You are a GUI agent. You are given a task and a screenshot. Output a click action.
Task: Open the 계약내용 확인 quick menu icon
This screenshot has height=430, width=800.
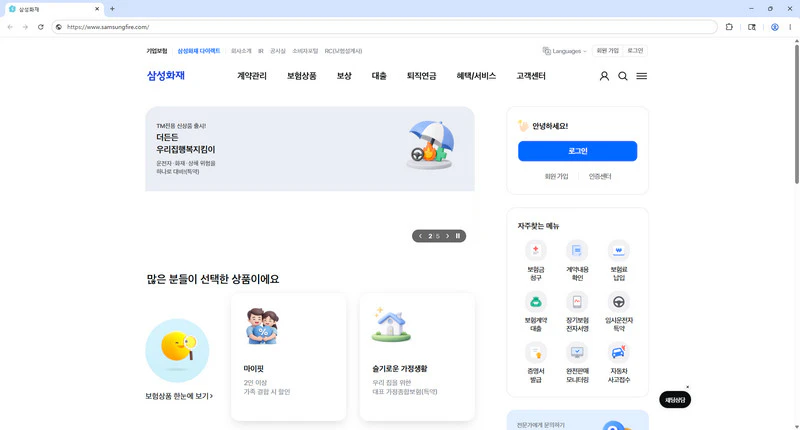click(577, 250)
